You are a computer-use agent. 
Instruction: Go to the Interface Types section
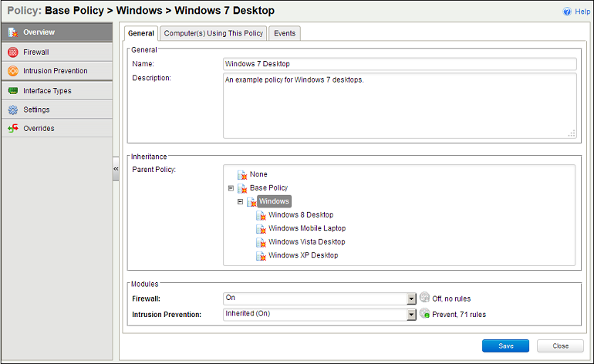coord(57,91)
